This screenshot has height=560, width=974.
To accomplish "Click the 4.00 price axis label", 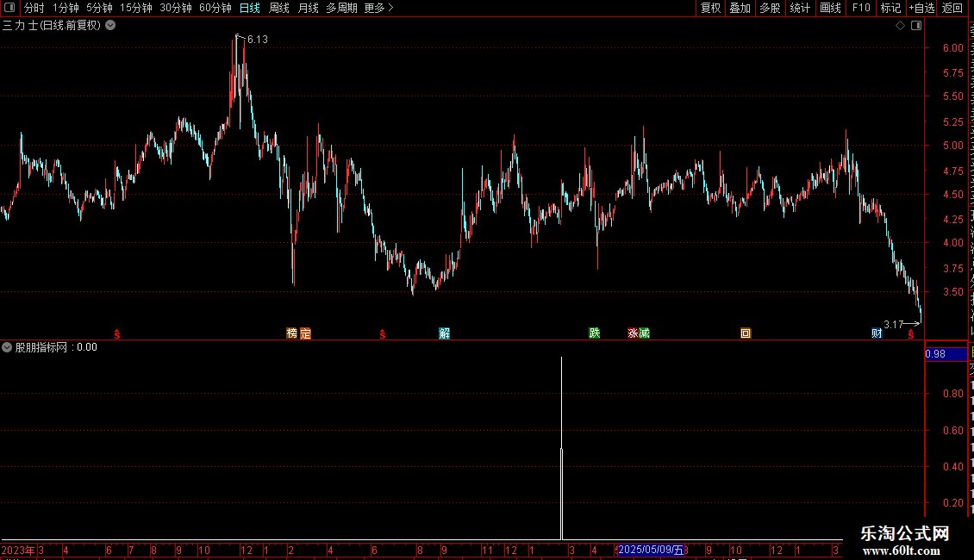I will (952, 243).
